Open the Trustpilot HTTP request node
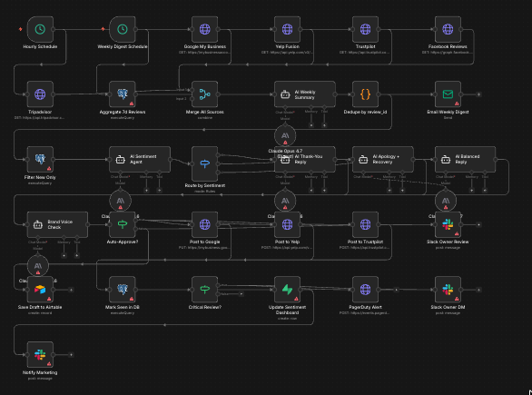The width and height of the screenshot is (532, 395). pyautogui.click(x=365, y=29)
